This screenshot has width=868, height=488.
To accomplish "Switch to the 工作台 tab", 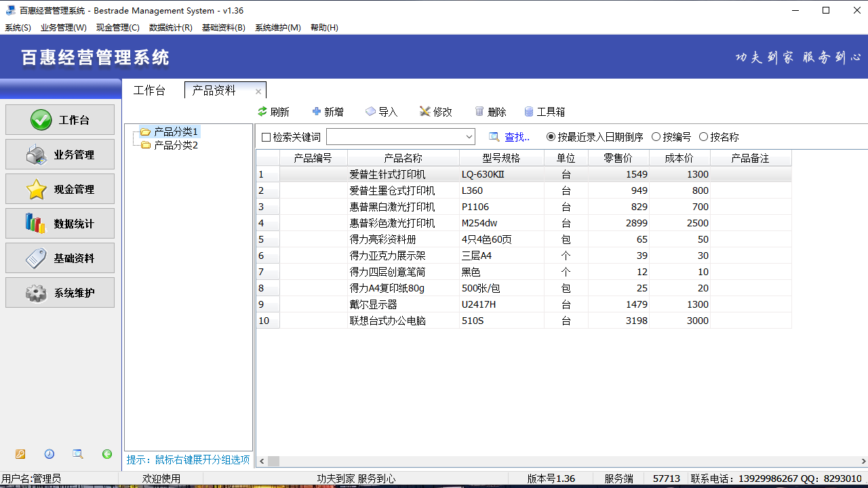I will click(x=150, y=90).
